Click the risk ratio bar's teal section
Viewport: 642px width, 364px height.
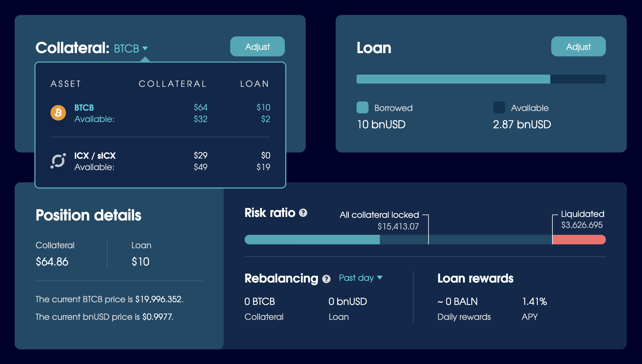(312, 240)
